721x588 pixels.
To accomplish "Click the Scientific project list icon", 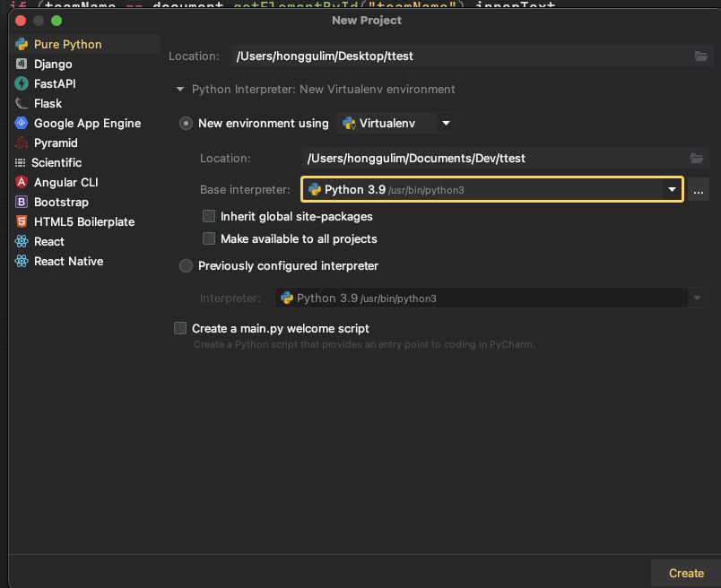I will point(21,163).
